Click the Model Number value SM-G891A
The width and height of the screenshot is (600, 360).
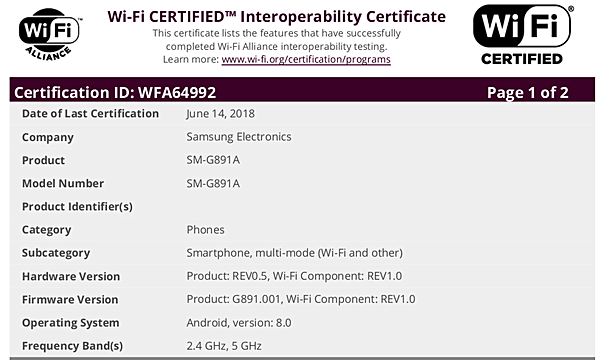pyautogui.click(x=213, y=183)
